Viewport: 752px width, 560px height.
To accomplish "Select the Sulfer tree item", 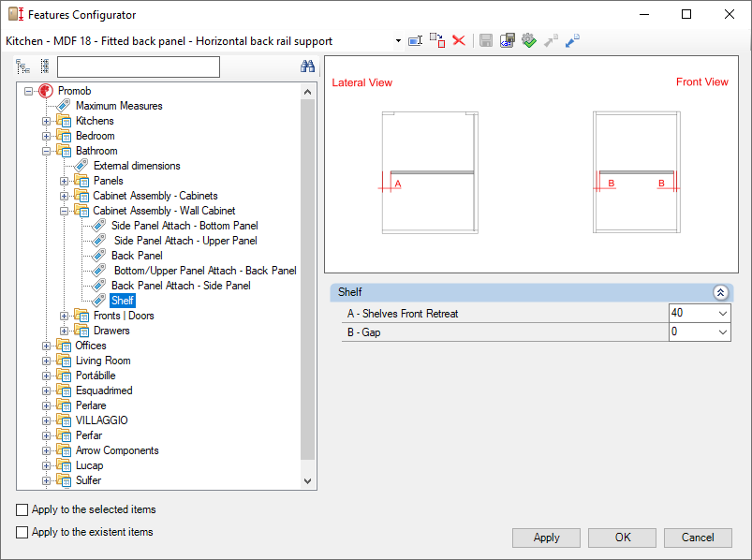I will [88, 479].
